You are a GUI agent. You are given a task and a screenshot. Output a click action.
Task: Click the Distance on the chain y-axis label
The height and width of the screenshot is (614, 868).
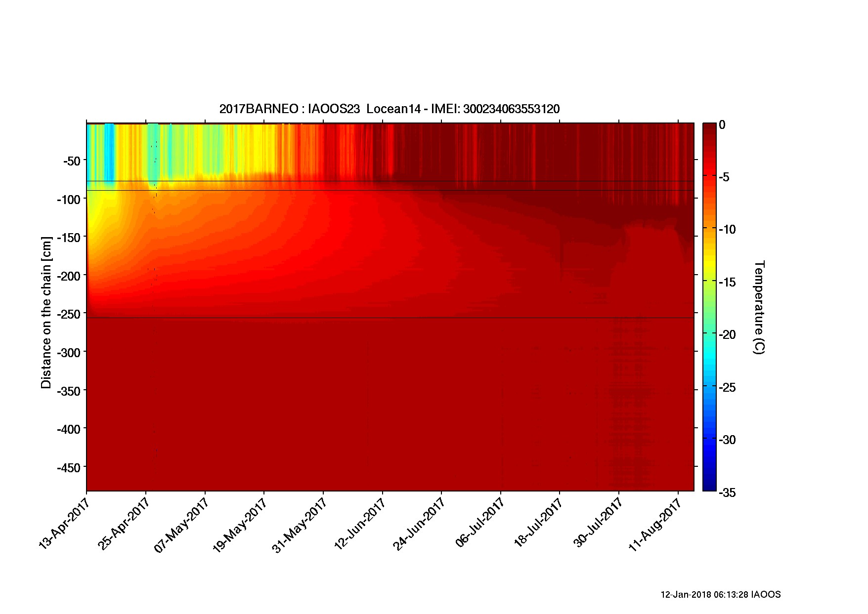point(46,313)
